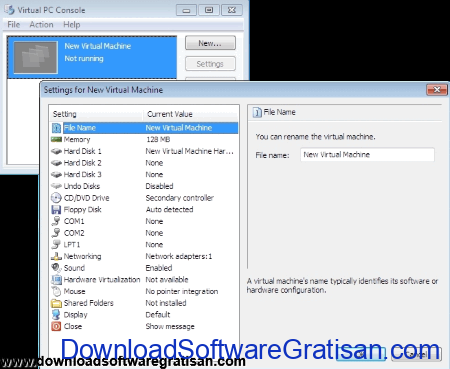This screenshot has width=450, height=369.
Task: Close the Settings for New Virtual Machine dialog
Action: tap(437, 89)
